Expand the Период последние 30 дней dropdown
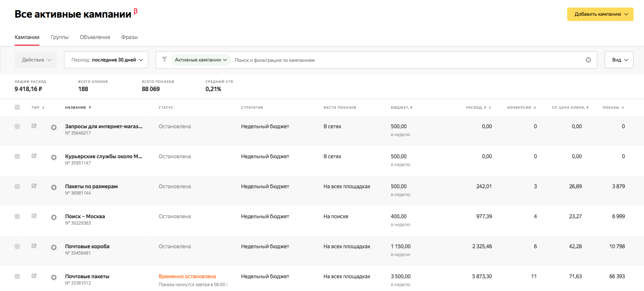Screen dimensions: 644x291 (x=106, y=60)
